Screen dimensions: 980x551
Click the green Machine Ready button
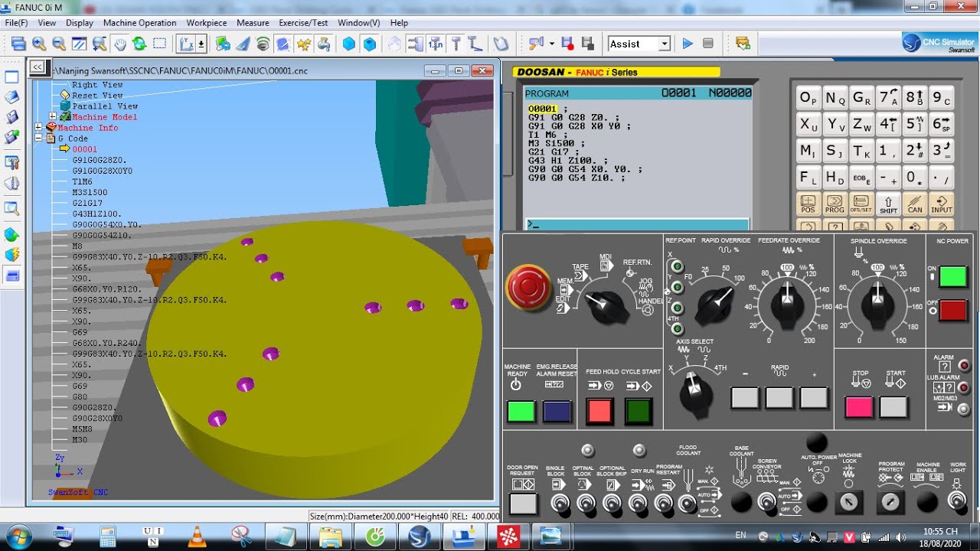coord(521,411)
